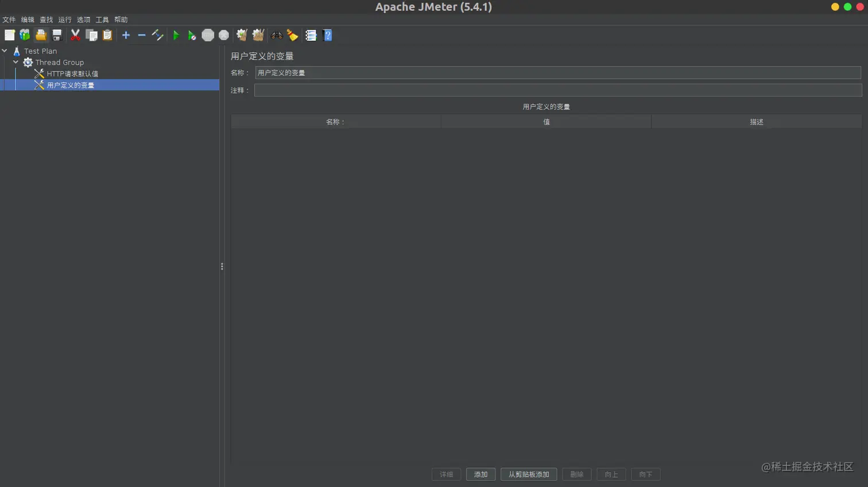868x487 pixels.
Task: Click the Copy icon in toolbar
Action: 91,36
